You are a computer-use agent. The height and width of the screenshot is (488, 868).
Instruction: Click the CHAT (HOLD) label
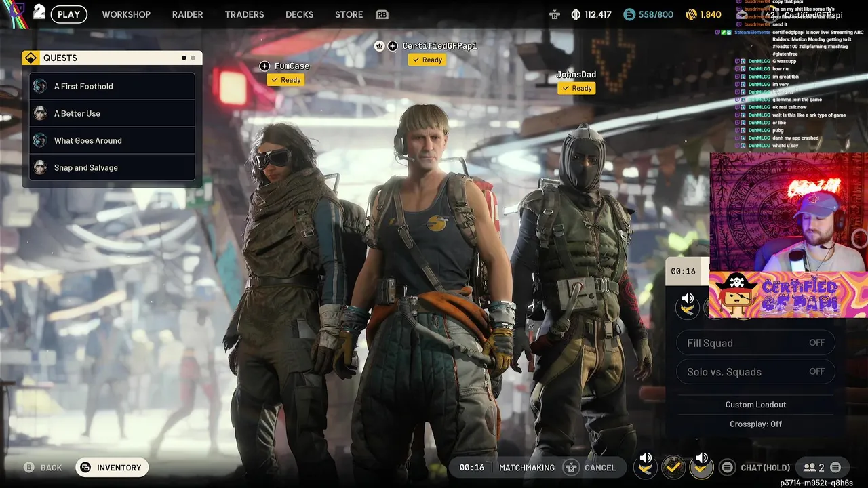point(766,468)
